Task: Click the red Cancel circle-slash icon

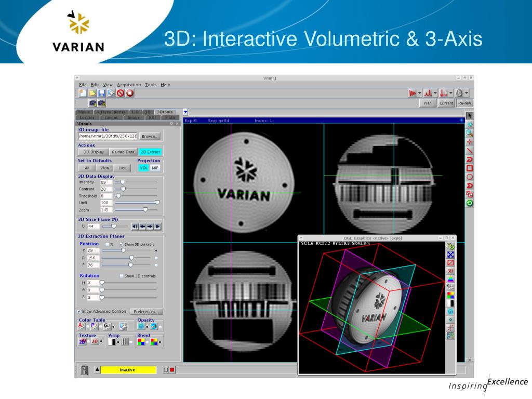Action: coord(121,93)
